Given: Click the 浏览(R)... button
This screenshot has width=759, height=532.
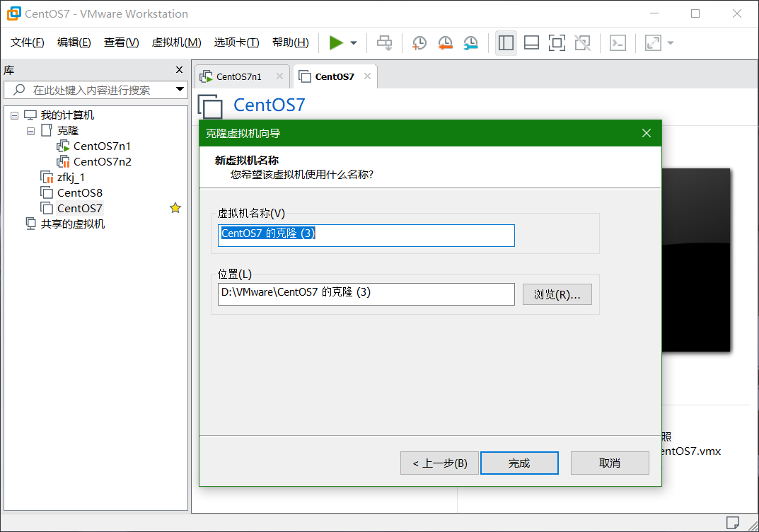Looking at the screenshot, I should tap(557, 294).
